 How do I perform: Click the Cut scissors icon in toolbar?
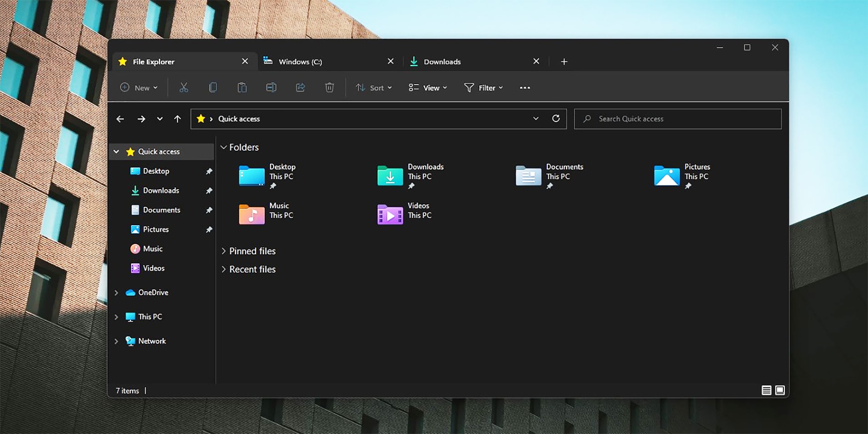click(184, 87)
